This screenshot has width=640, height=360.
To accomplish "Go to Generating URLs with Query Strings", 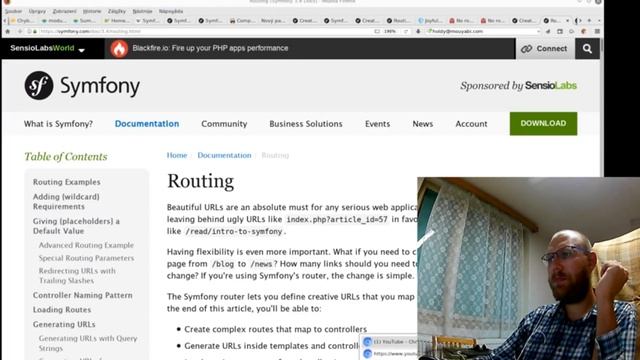I will click(88, 343).
